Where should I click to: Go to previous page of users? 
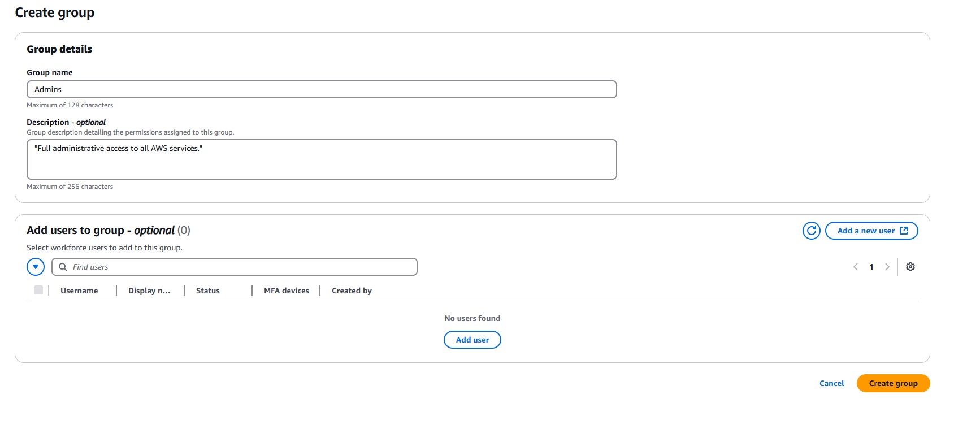click(x=855, y=267)
